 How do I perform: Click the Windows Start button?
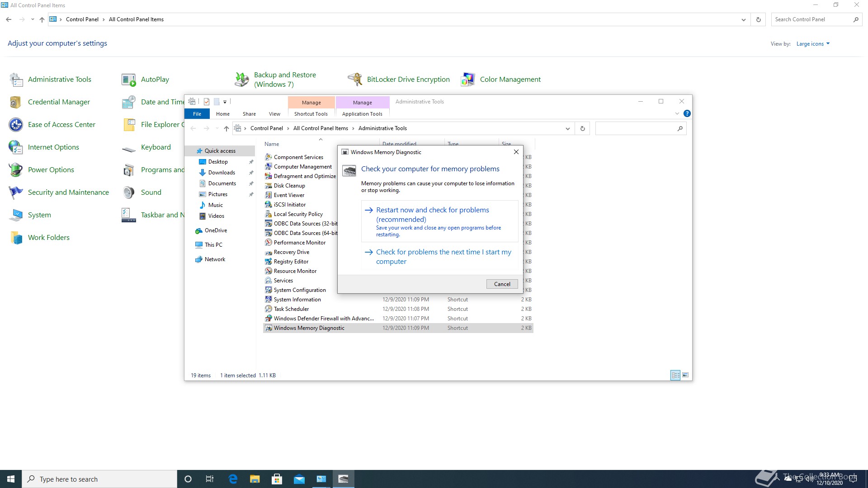point(11,479)
